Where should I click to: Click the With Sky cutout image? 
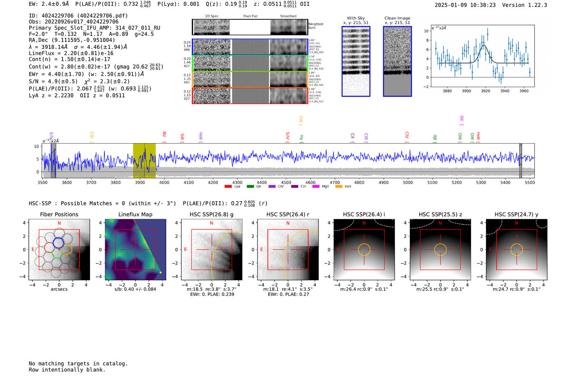point(356,61)
